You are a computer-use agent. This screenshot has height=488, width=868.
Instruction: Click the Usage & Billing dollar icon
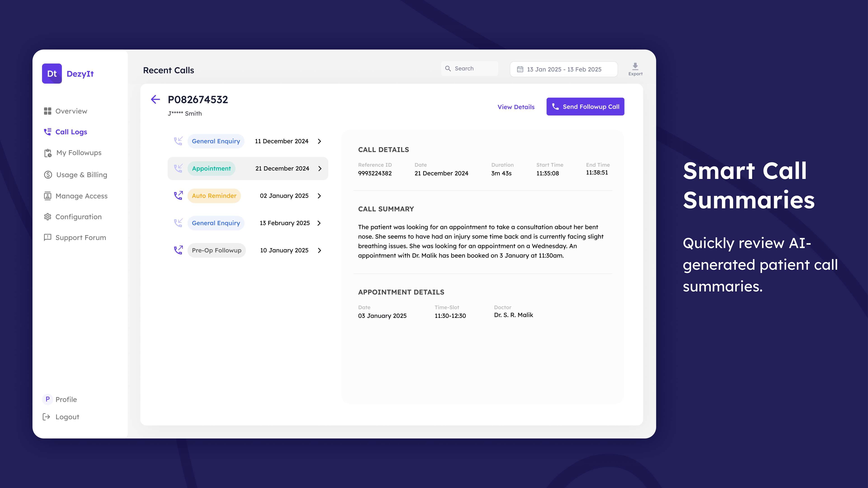tap(48, 175)
